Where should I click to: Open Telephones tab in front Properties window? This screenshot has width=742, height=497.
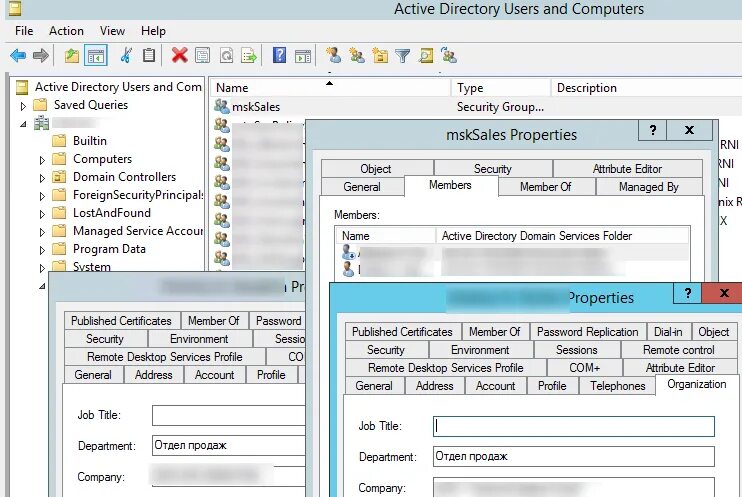coord(618,386)
